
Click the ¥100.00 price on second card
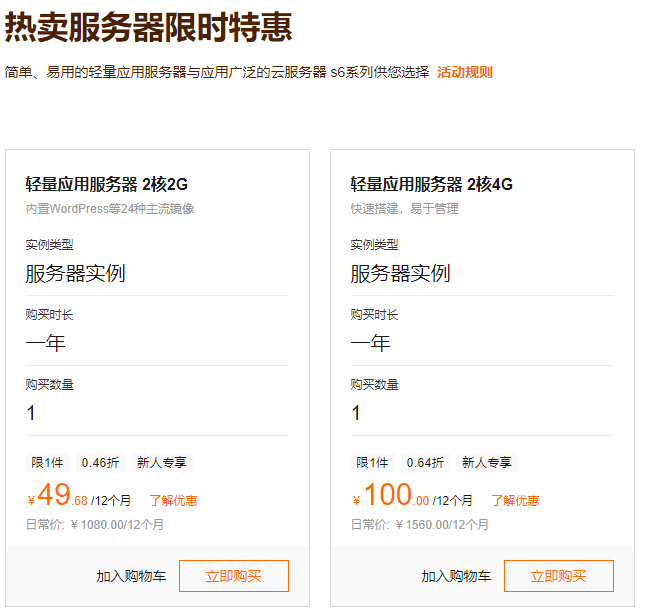point(392,496)
